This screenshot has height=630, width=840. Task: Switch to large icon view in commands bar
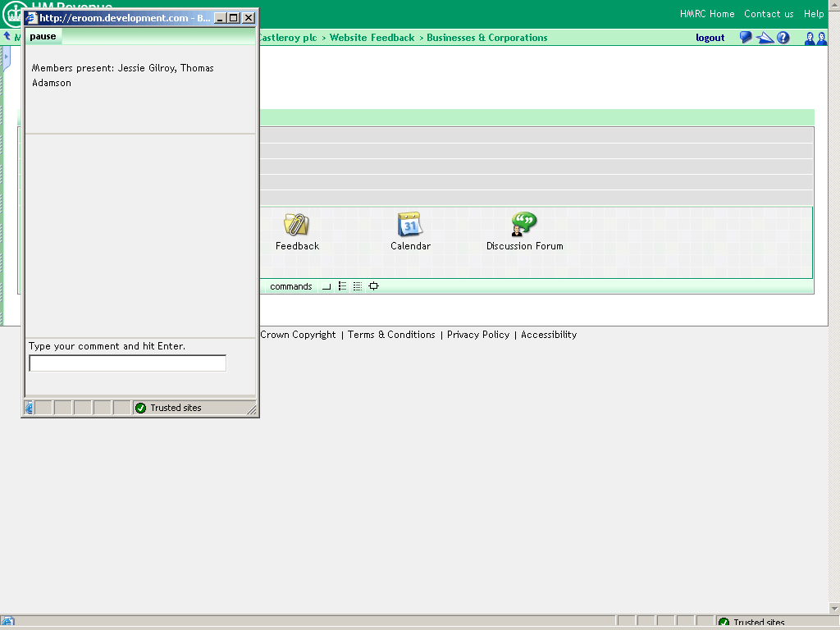click(326, 286)
